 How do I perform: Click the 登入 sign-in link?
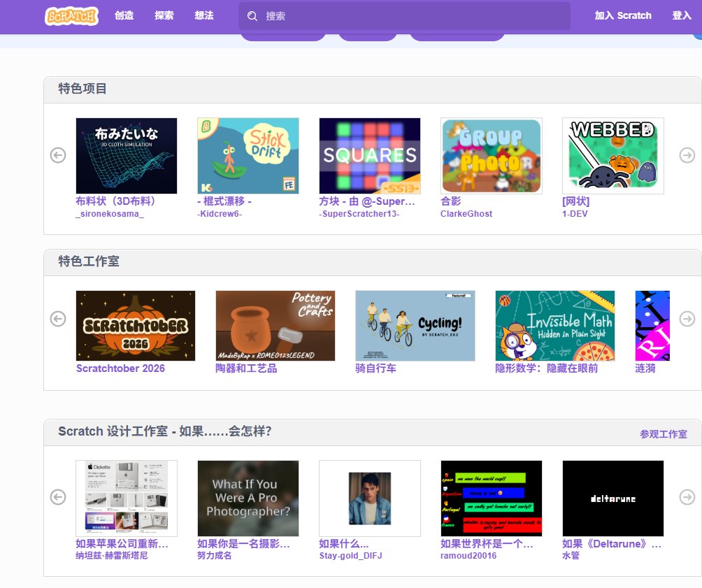[x=682, y=15]
